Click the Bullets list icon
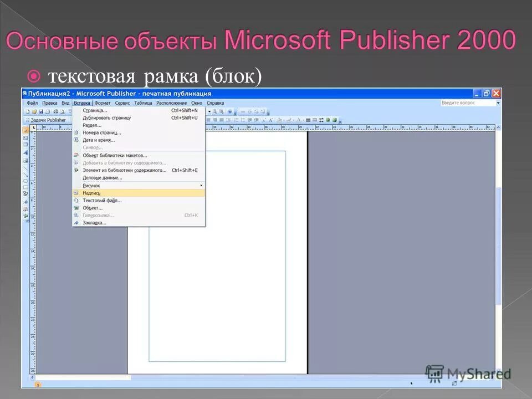532x399 pixels. 243,120
